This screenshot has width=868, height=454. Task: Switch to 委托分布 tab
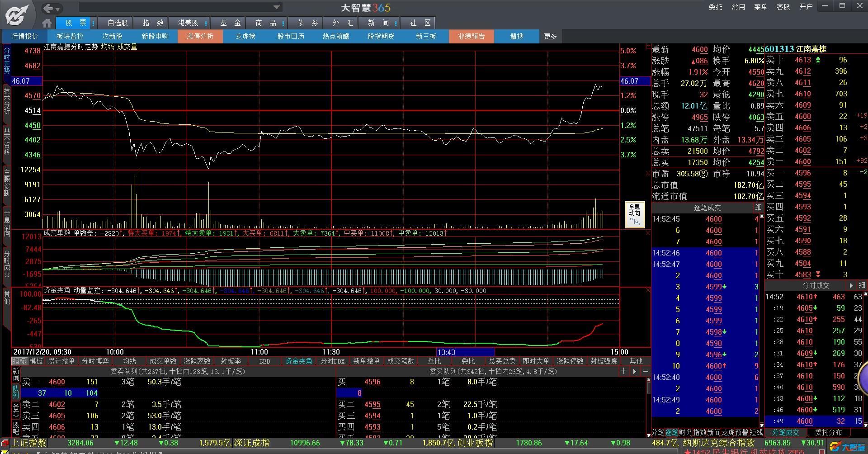pos(829,433)
